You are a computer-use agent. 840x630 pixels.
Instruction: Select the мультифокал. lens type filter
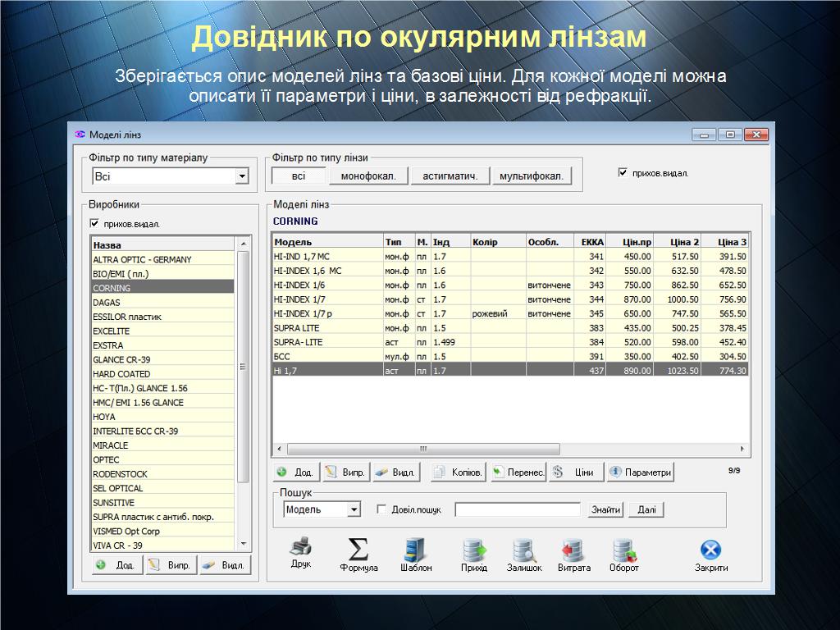(x=532, y=176)
